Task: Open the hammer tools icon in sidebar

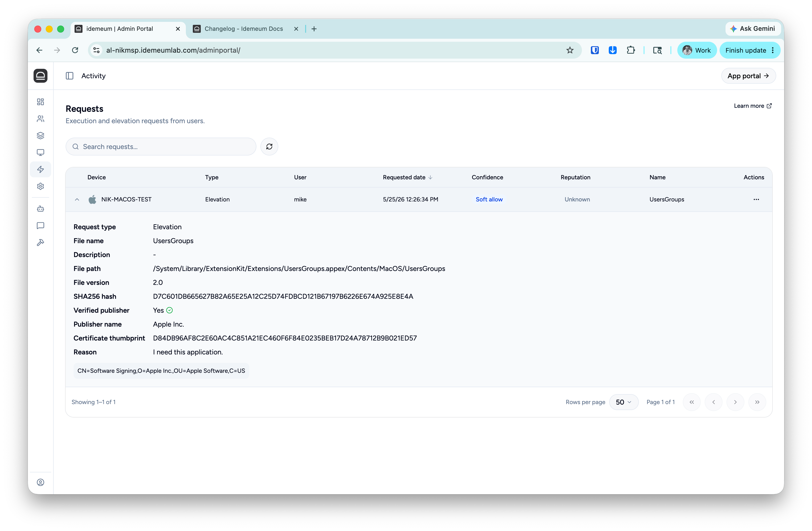Action: (40, 242)
